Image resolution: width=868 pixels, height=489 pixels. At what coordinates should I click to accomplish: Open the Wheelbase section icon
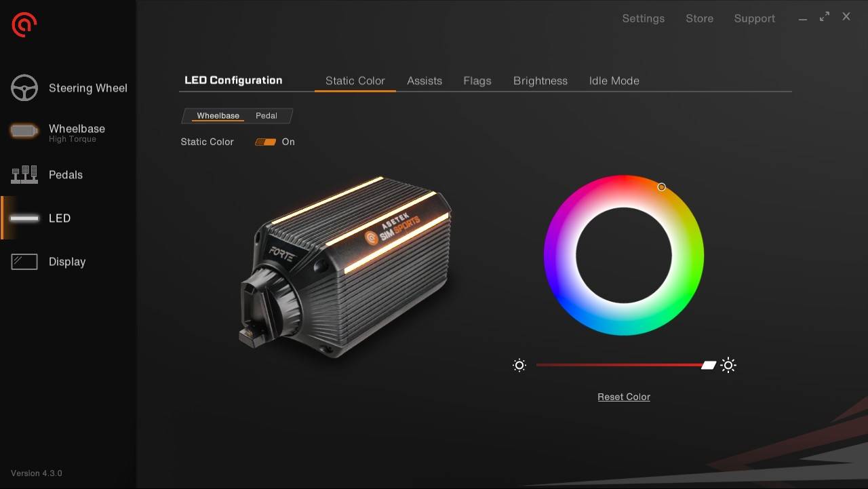(x=24, y=132)
